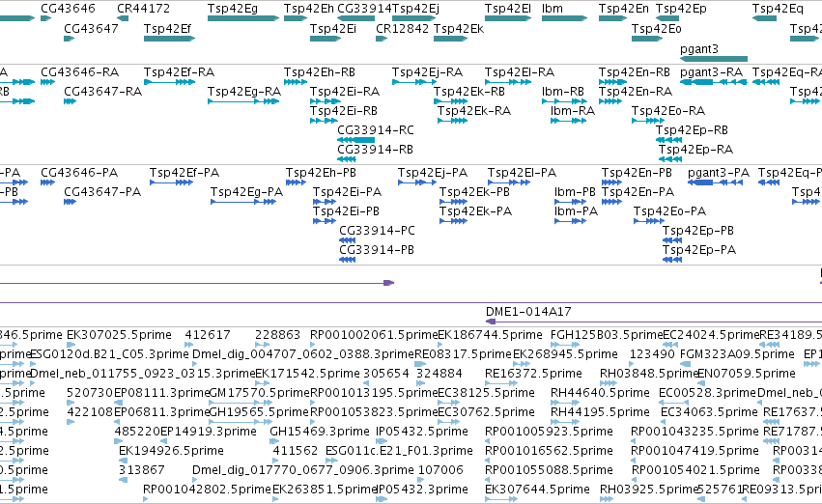822x504 pixels.
Task: Select the CR44172 gene feature
Action: coord(123,18)
